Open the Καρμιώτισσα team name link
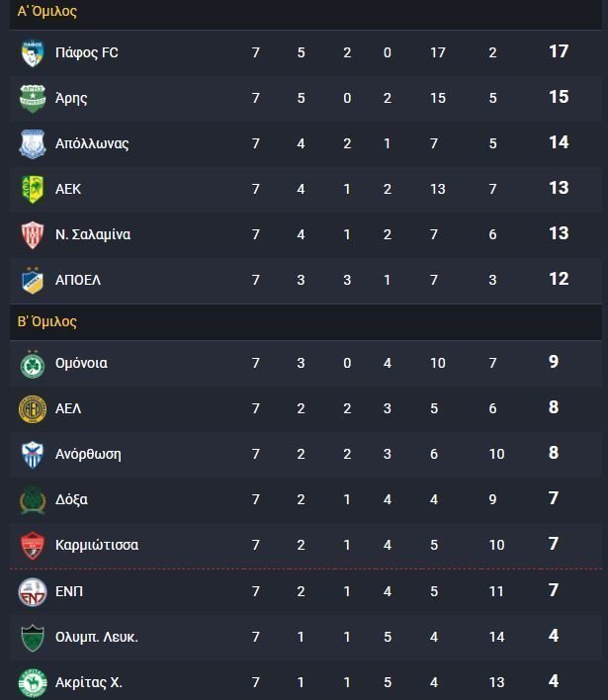This screenshot has width=608, height=700. [97, 545]
